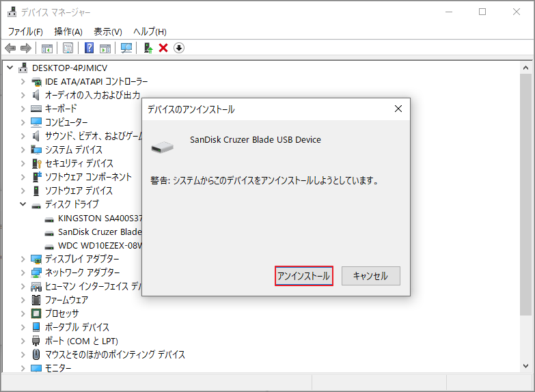
Task: Click the ネットワーク アダプター icon
Action: tap(36, 272)
